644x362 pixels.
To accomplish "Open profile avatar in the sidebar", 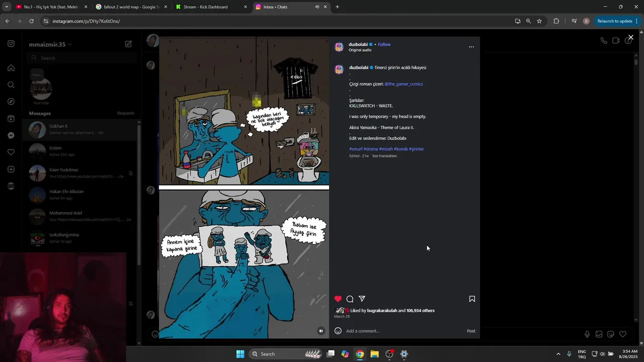I will click(x=11, y=186).
